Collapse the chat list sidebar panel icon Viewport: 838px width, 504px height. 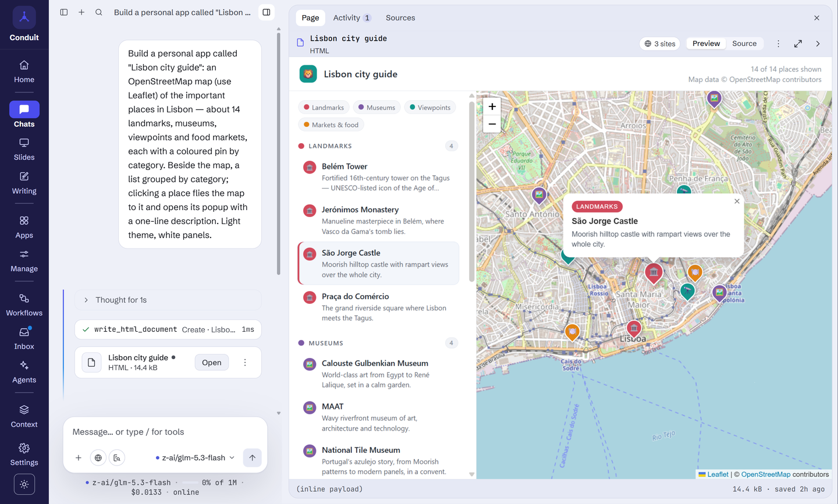[x=64, y=12]
